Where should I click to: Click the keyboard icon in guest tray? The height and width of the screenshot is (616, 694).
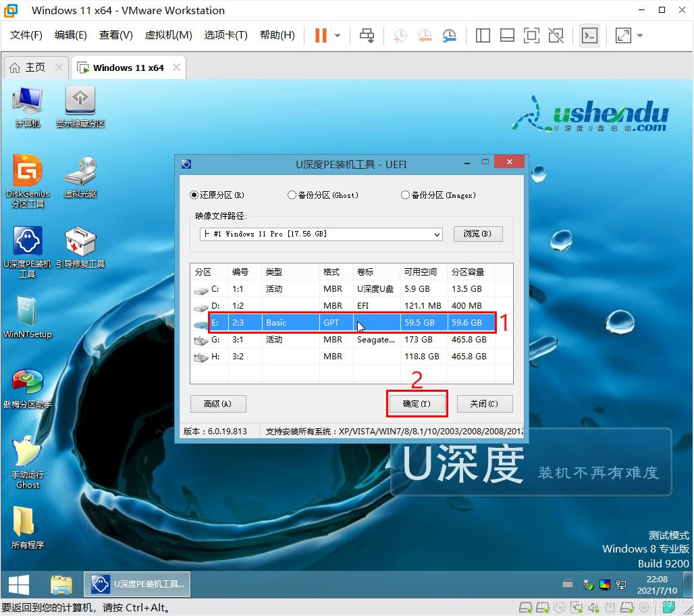click(568, 584)
